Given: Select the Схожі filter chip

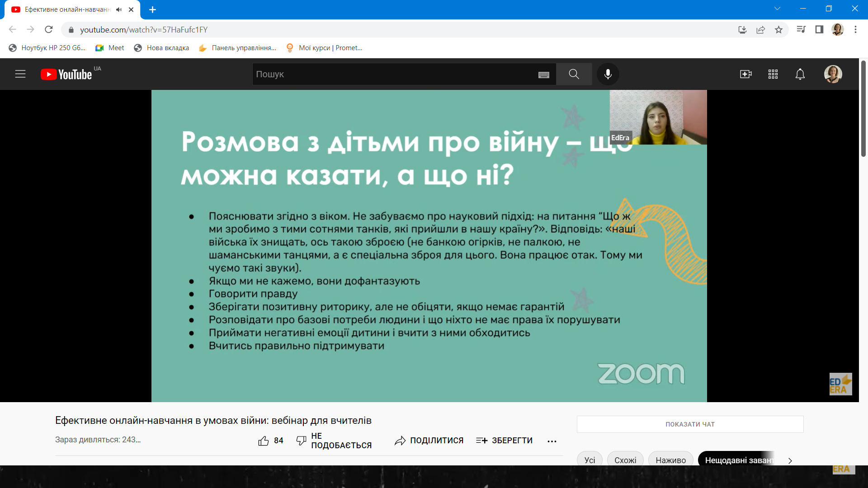Looking at the screenshot, I should click(625, 460).
